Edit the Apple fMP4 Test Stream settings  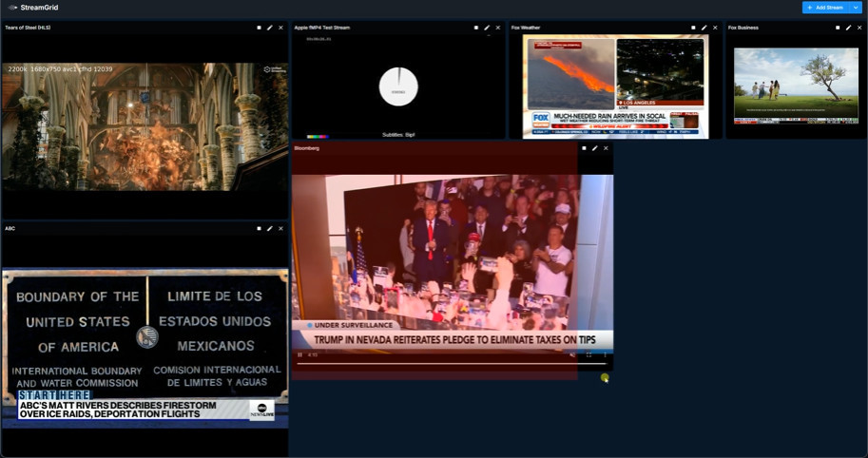pos(487,28)
